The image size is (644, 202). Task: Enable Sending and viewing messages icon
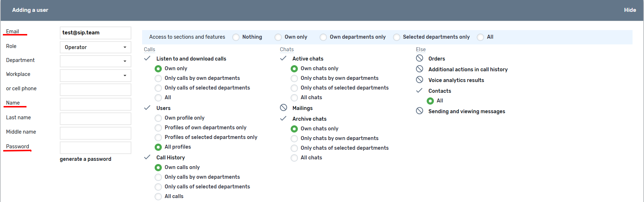coord(420,111)
